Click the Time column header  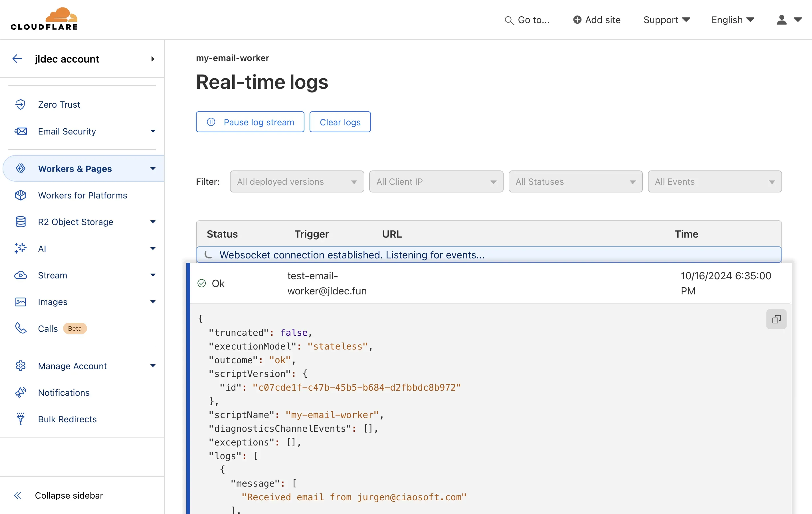click(686, 234)
